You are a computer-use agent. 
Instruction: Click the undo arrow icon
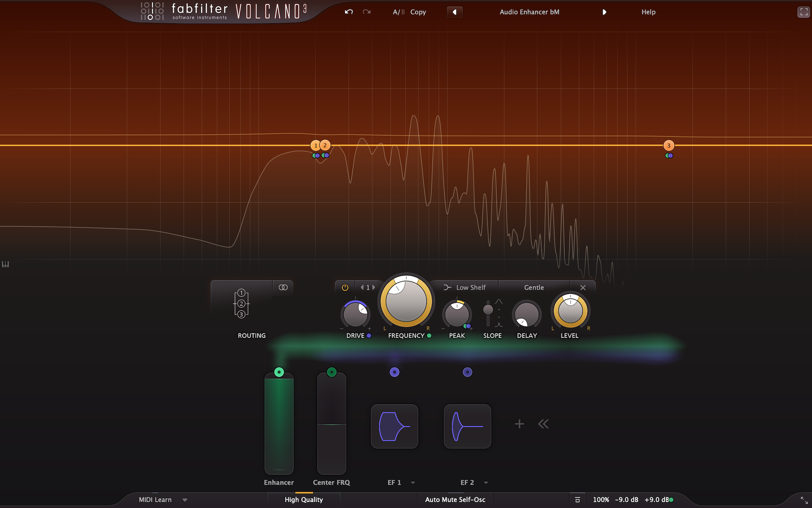[348, 12]
